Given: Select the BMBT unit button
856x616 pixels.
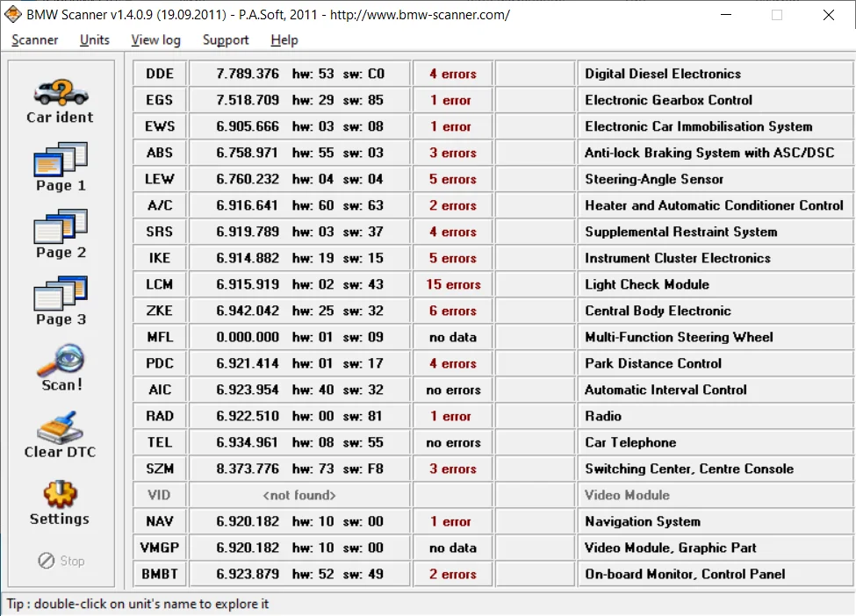Looking at the screenshot, I should pyautogui.click(x=160, y=574).
